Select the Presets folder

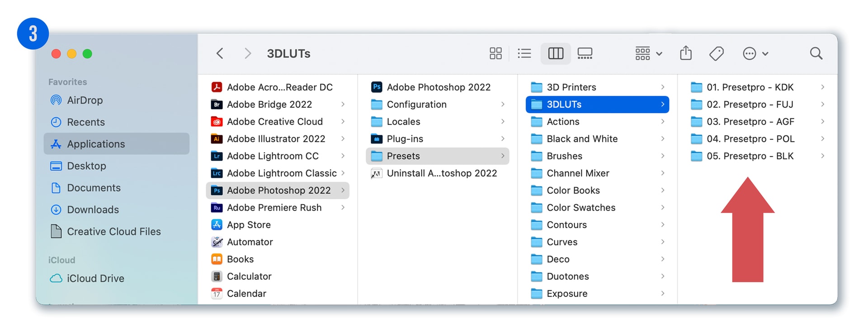coord(438,156)
